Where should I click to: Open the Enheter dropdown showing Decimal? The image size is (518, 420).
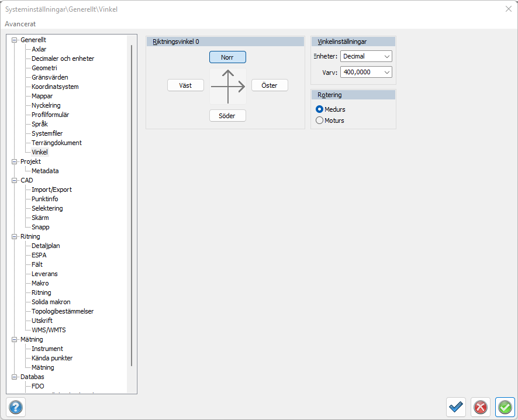366,57
